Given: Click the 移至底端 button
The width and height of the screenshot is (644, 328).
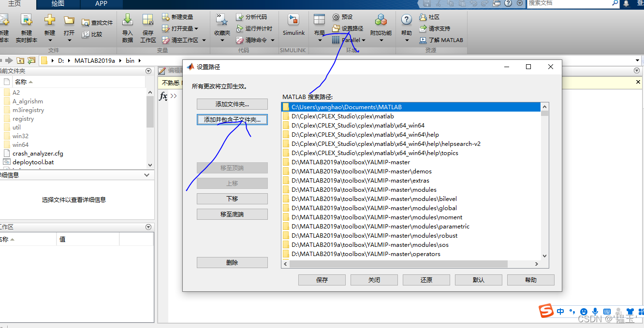Looking at the screenshot, I should tap(232, 214).
